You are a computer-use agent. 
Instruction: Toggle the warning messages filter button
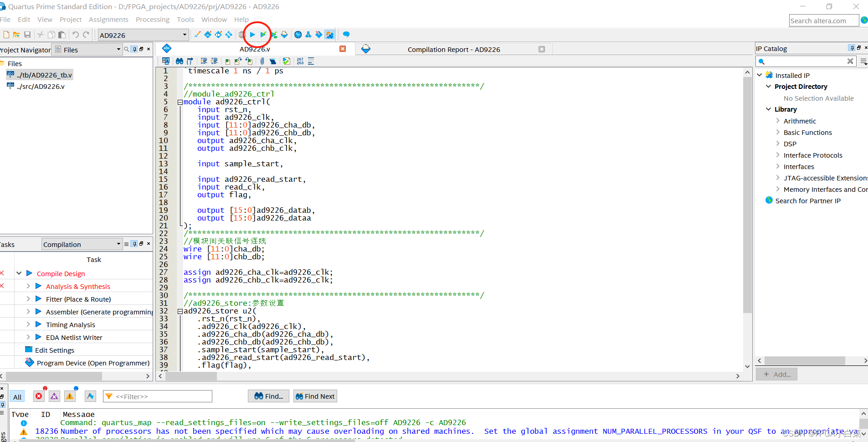pyautogui.click(x=70, y=396)
